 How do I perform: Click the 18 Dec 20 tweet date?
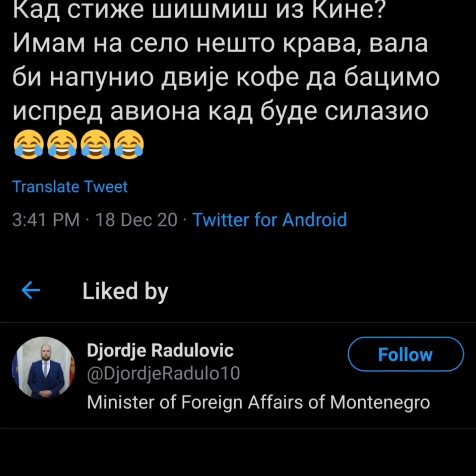(136, 219)
